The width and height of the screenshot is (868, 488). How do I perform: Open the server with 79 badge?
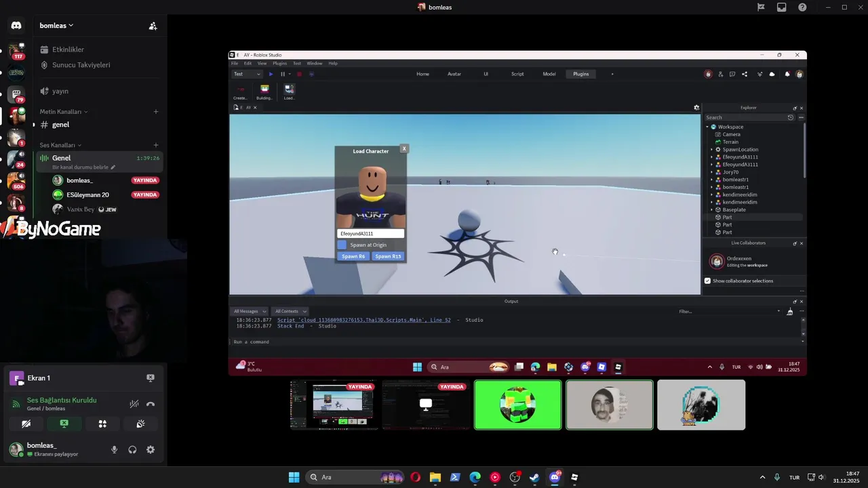(x=16, y=94)
